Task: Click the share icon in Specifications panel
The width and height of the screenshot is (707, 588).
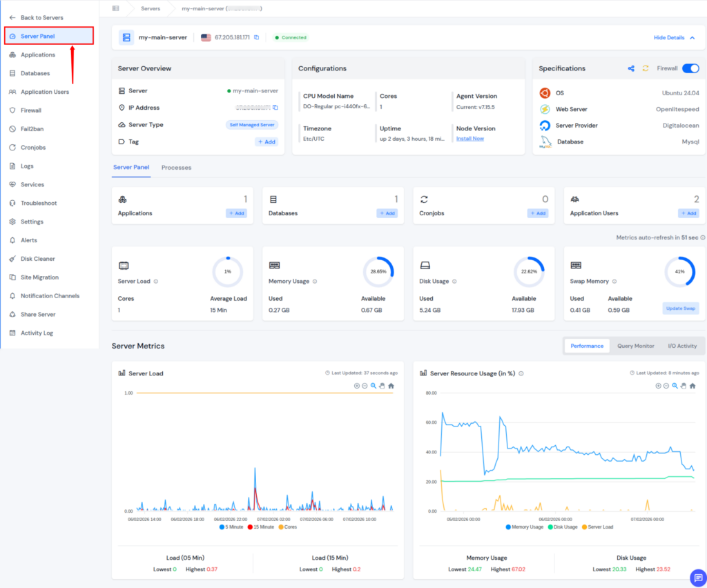Action: pyautogui.click(x=631, y=68)
